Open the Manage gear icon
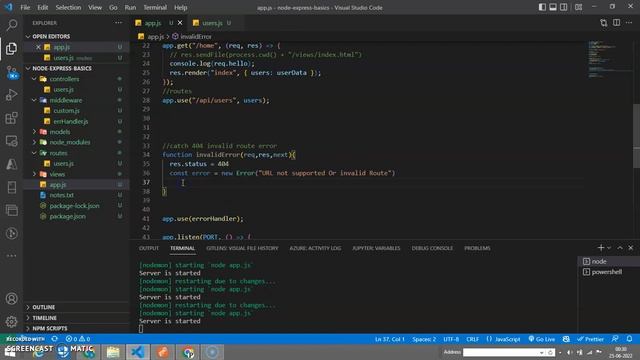 coord(11,322)
